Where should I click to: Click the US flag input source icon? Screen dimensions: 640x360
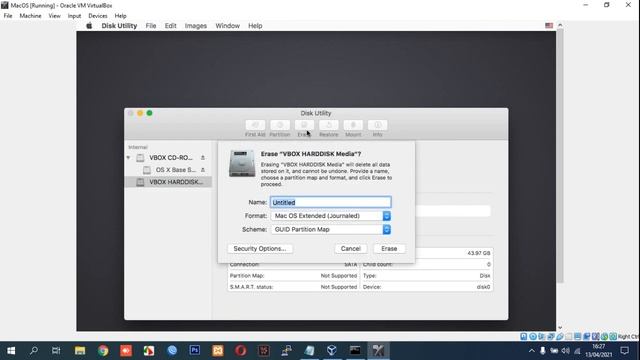click(x=549, y=25)
